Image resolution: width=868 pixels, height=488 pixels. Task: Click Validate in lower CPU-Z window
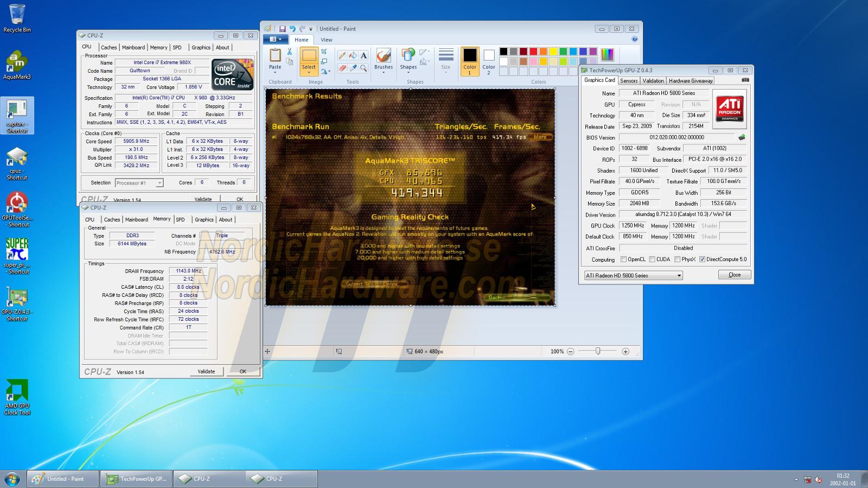[206, 371]
